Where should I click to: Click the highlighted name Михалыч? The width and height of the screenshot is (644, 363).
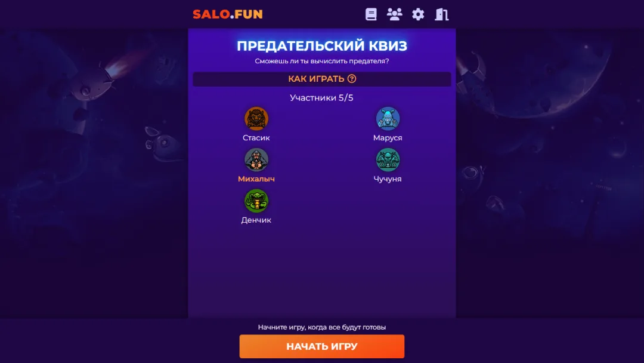point(256,179)
